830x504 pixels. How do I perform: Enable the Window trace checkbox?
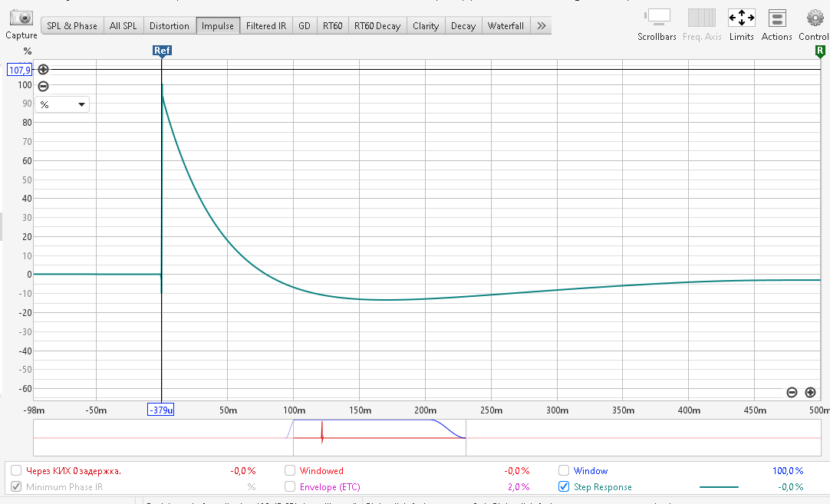tap(564, 471)
